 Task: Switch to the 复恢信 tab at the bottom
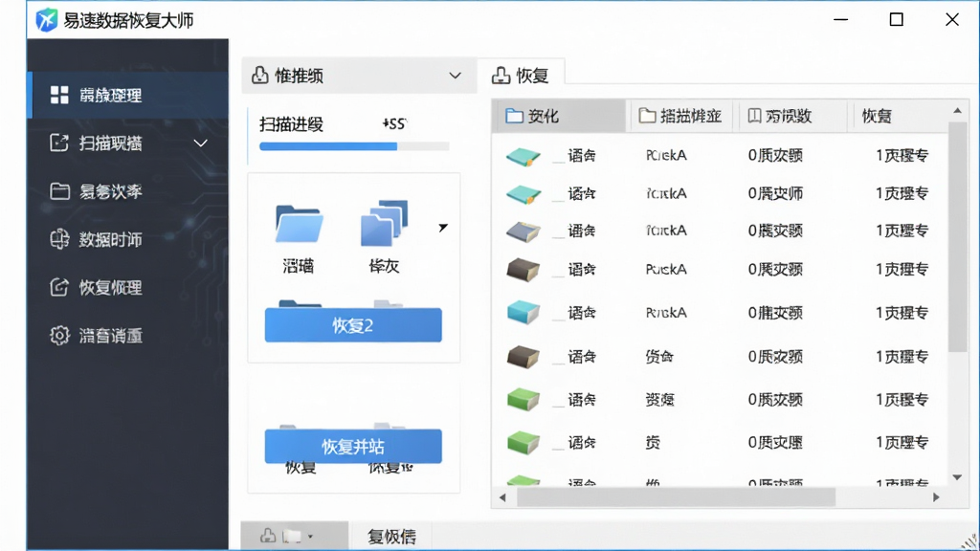[391, 536]
